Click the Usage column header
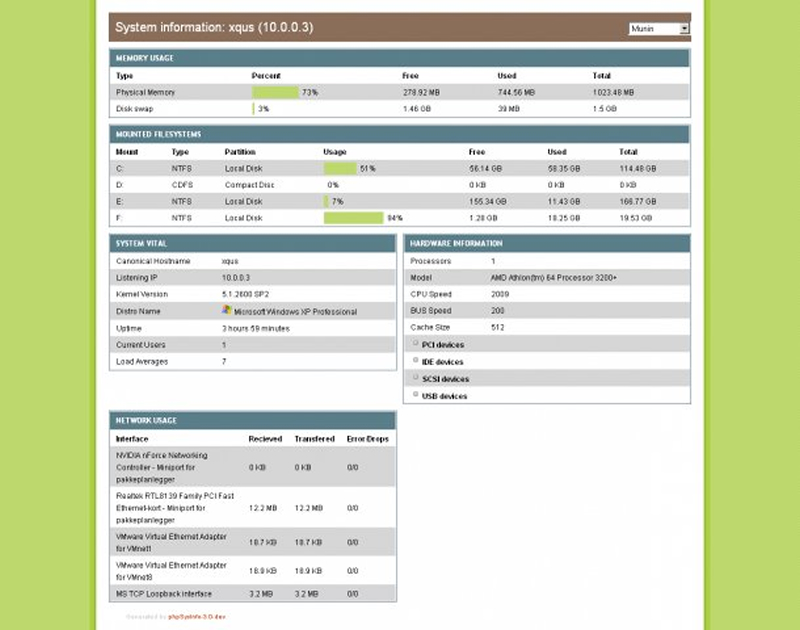Screen dimensions: 800x630 (x=333, y=152)
